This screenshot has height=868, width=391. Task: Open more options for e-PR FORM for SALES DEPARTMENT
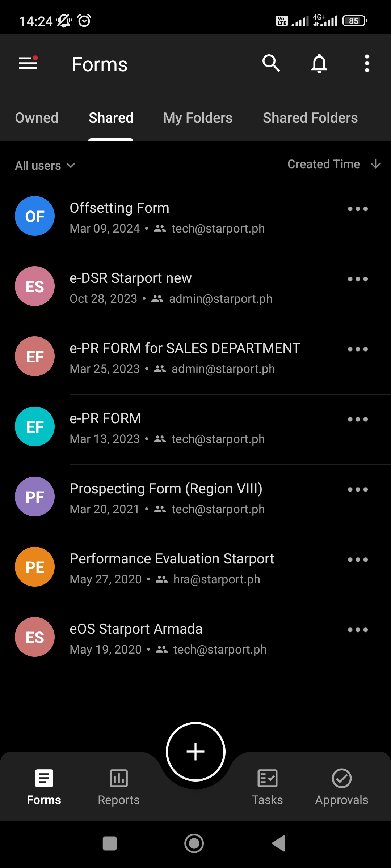click(x=358, y=349)
